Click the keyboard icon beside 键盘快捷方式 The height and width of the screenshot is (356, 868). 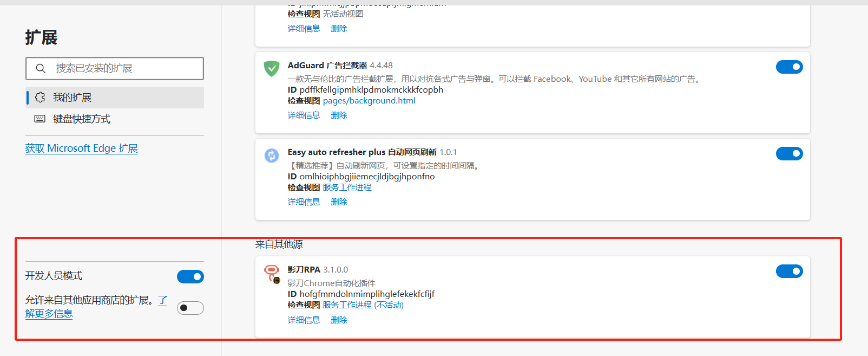pos(40,119)
